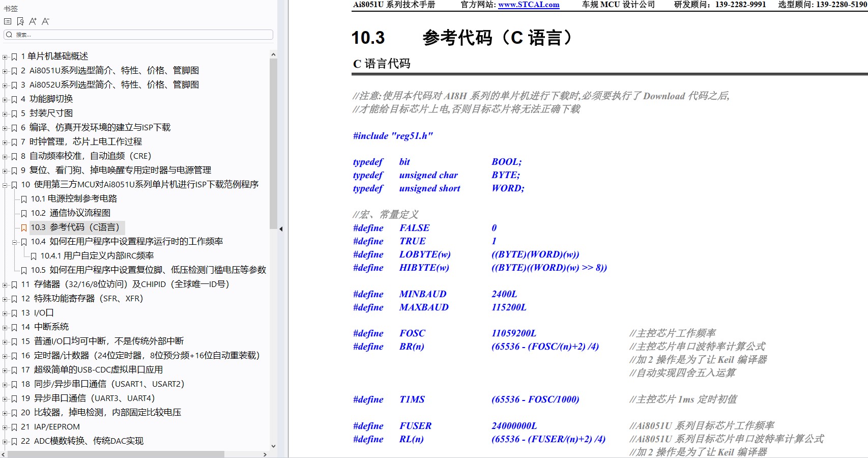Go to bookmark 22 ADC模数转换、传统DAC实现
The width and height of the screenshot is (868, 458).
click(x=82, y=441)
